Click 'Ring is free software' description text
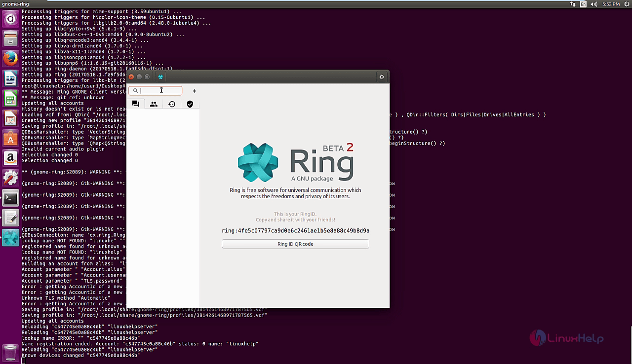The image size is (632, 364). pos(295,193)
